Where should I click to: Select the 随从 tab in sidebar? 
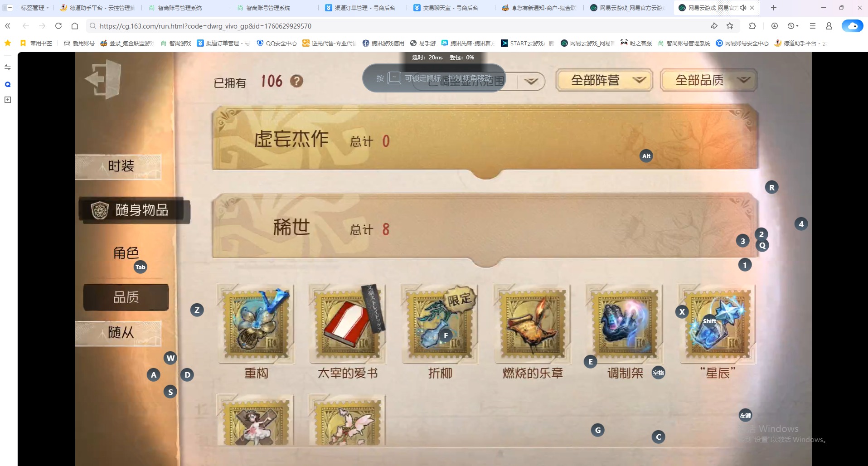click(119, 333)
